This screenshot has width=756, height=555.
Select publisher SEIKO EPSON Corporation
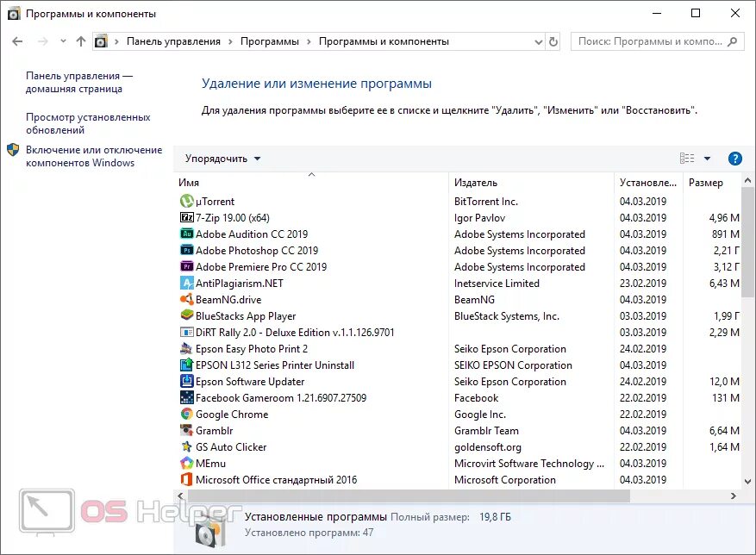click(513, 365)
